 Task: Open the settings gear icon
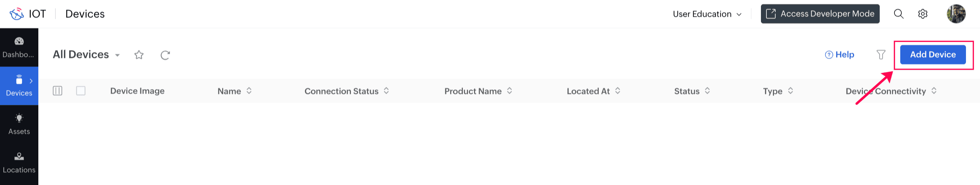(x=922, y=14)
